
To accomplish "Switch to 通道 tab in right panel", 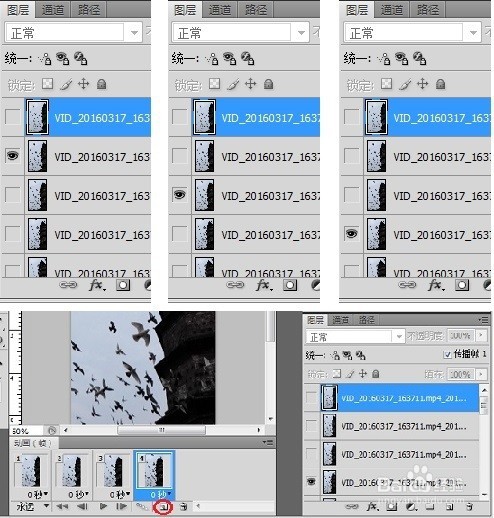I will [x=392, y=10].
